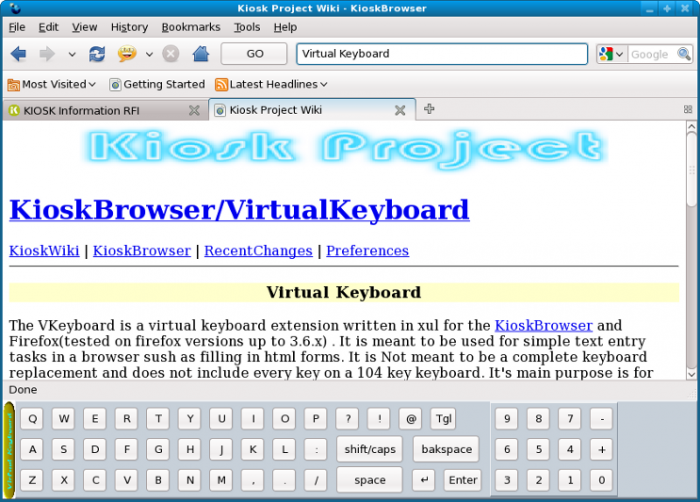The image size is (700, 502).
Task: Open the History menu
Action: pyautogui.click(x=129, y=27)
